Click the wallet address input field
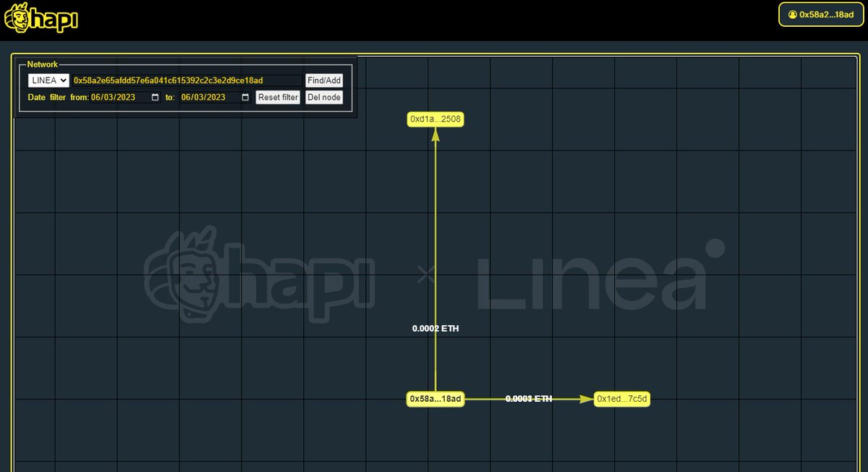This screenshot has width=868, height=472. (187, 80)
